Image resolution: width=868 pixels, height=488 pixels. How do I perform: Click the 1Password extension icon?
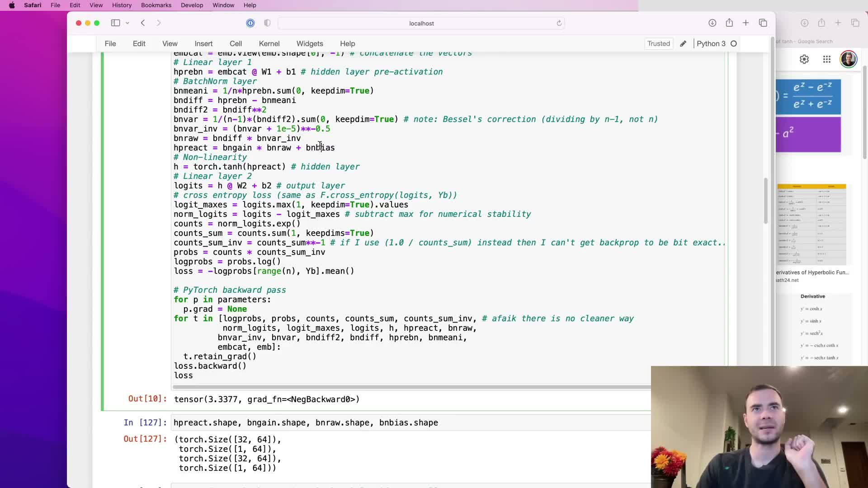(x=250, y=23)
